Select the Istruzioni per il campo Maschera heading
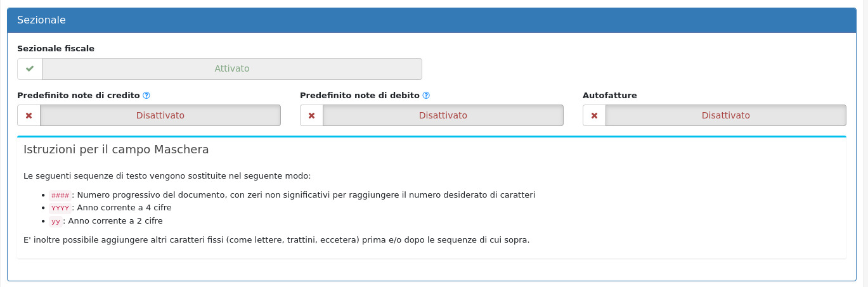The height and width of the screenshot is (287, 868). 116,150
